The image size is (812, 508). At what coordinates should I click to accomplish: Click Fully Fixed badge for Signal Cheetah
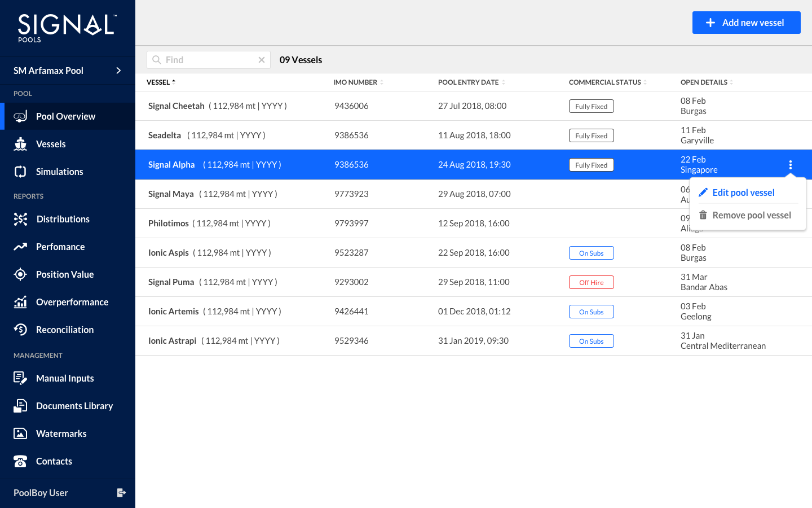[592, 106]
